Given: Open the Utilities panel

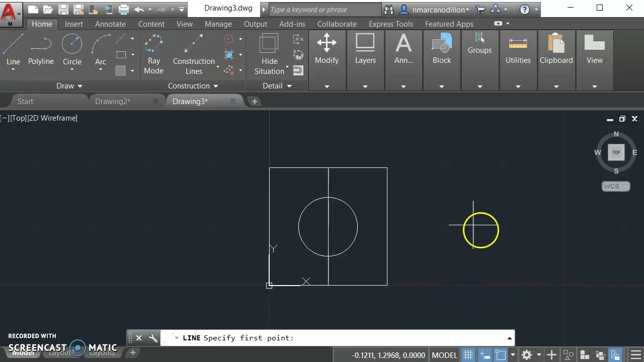Looking at the screenshot, I should click(x=518, y=60).
